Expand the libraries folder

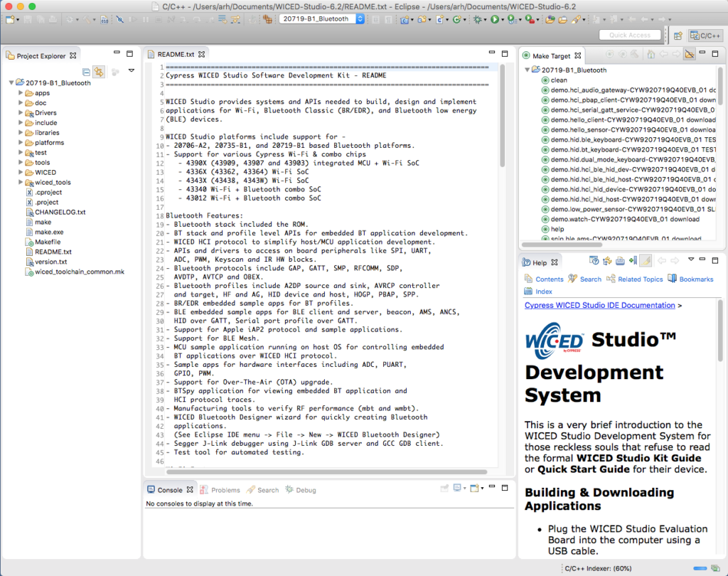click(x=21, y=132)
